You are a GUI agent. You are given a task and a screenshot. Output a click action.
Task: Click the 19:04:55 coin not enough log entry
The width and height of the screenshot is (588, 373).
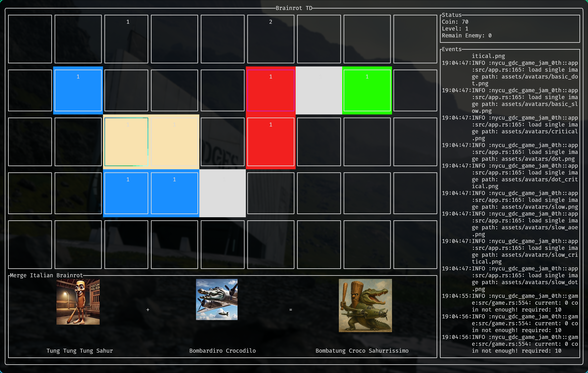(510, 303)
